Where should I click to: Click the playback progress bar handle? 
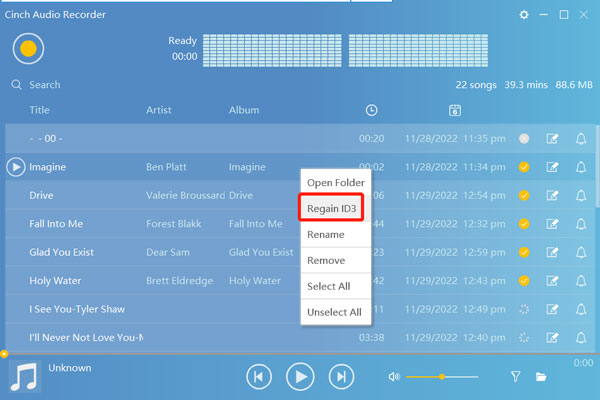(4, 354)
